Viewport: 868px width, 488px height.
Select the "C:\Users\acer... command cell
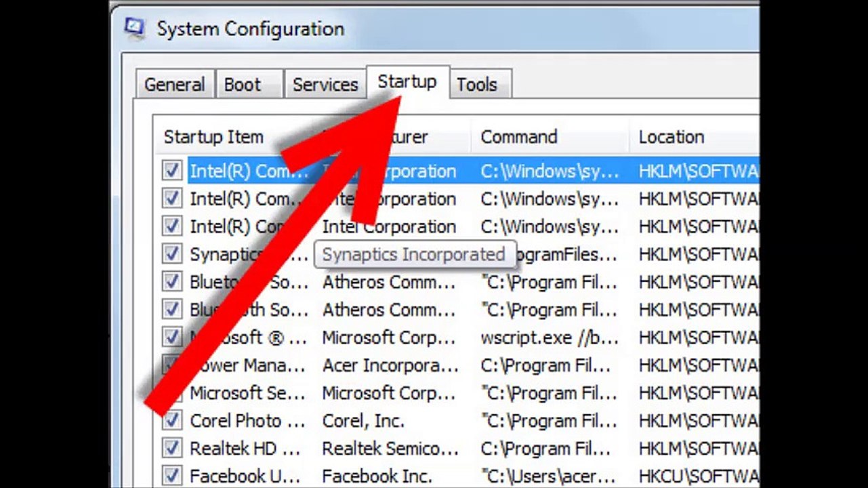click(x=549, y=476)
